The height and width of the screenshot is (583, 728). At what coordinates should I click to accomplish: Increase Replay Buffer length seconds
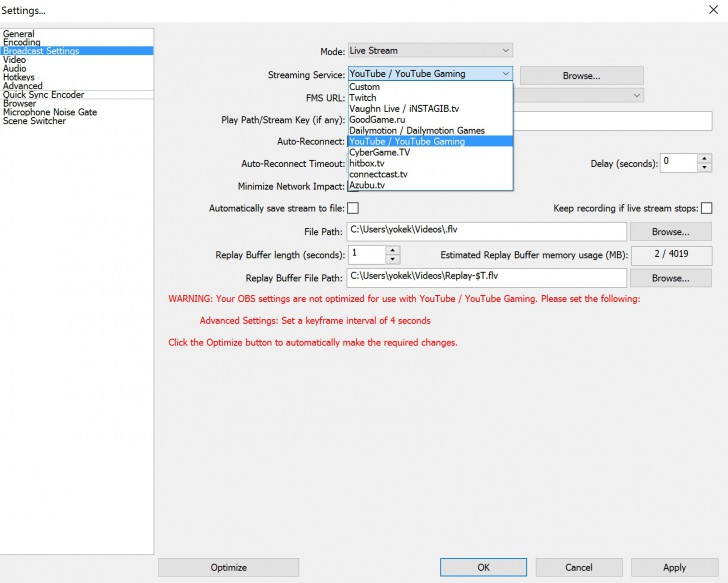coord(393,251)
